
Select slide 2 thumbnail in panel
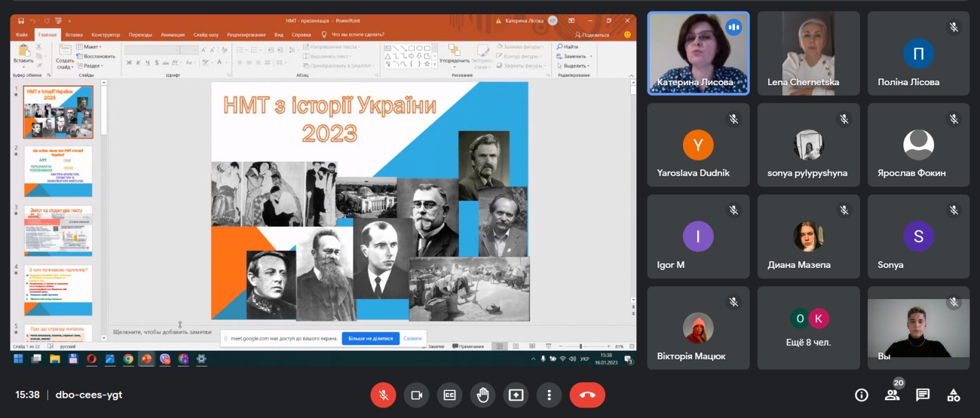pos(58,171)
